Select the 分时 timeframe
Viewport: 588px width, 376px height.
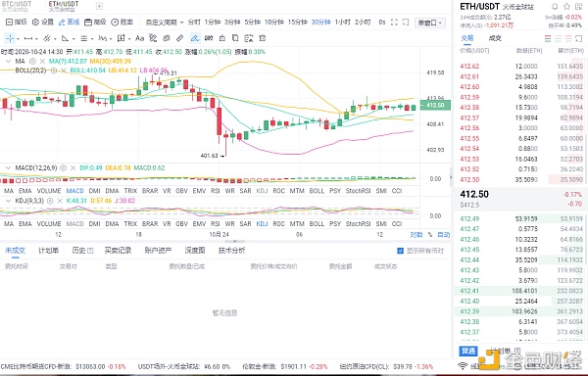[x=194, y=23]
